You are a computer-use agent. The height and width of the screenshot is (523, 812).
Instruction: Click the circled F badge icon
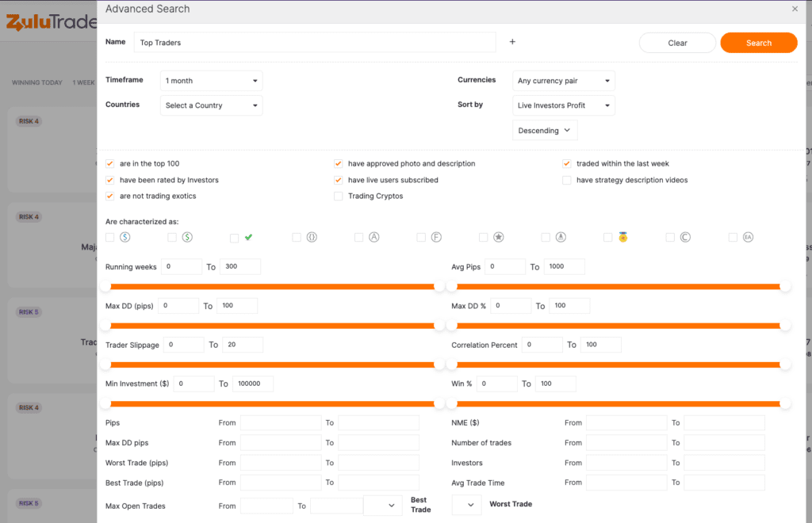coord(437,237)
